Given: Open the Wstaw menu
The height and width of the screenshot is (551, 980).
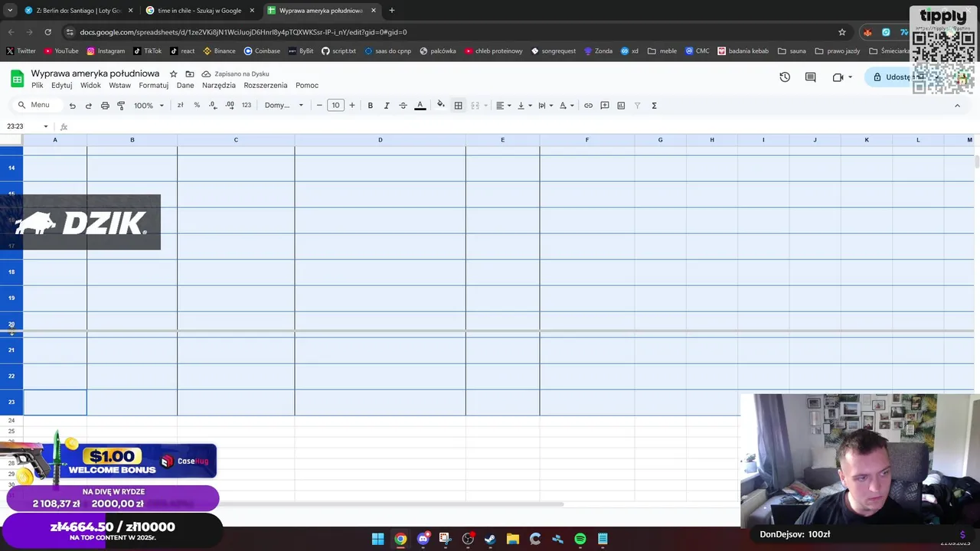Looking at the screenshot, I should click(119, 86).
